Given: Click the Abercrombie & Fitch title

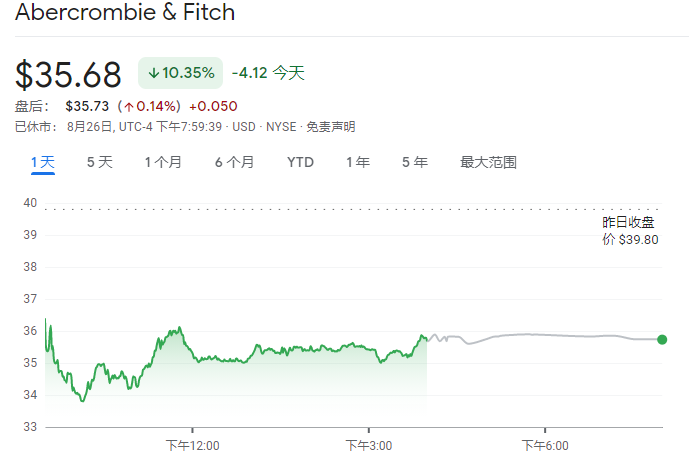Looking at the screenshot, I should tap(125, 13).
